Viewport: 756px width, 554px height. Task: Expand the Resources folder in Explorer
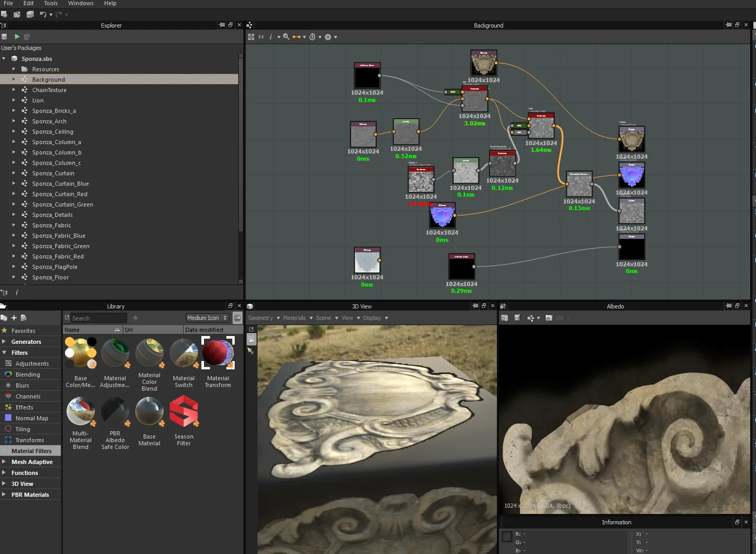coord(14,69)
